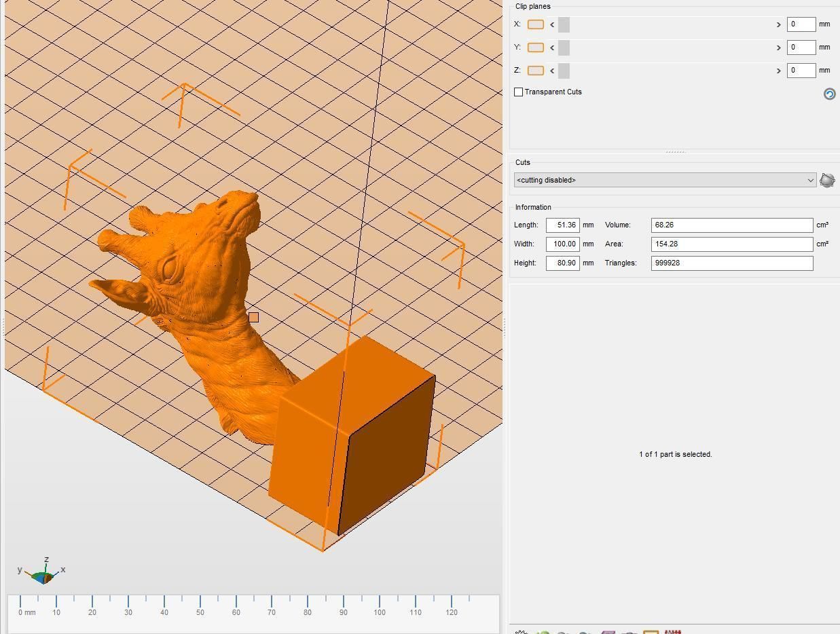Click the 'Clip planes' group label
Viewport: 840px width, 634px height.
pos(533,6)
